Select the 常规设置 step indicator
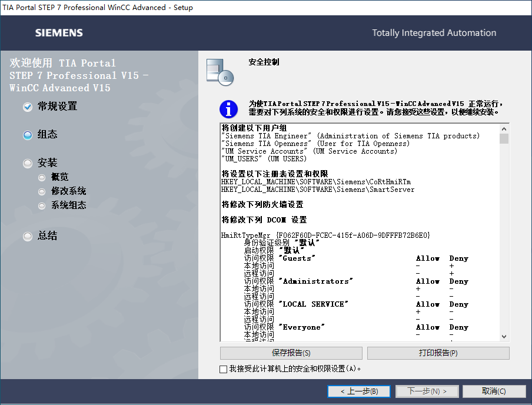532x405 pixels. [28, 107]
